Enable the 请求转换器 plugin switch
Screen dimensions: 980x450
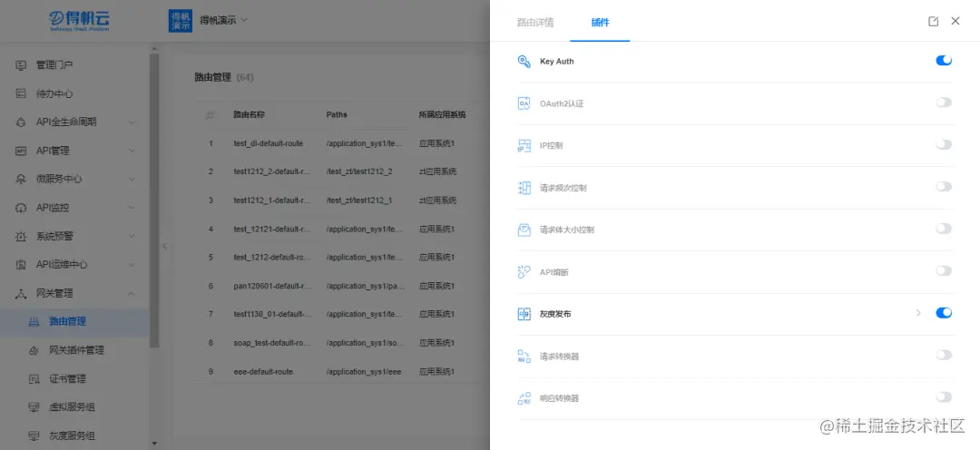[x=944, y=355]
